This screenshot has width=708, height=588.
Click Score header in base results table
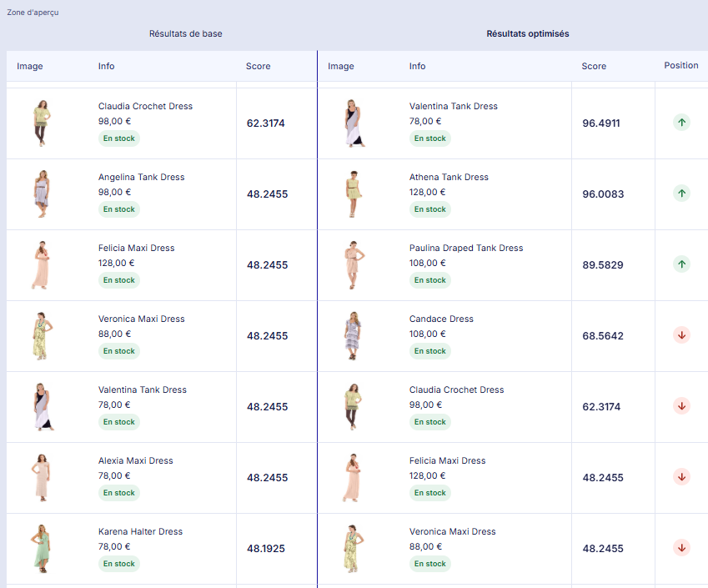point(258,67)
